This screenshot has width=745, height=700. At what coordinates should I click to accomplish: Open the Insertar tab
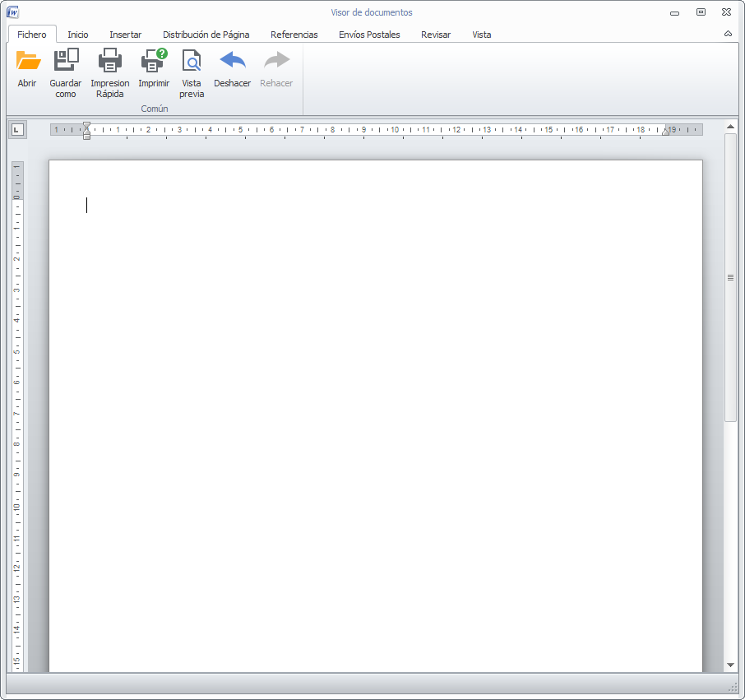pos(126,35)
